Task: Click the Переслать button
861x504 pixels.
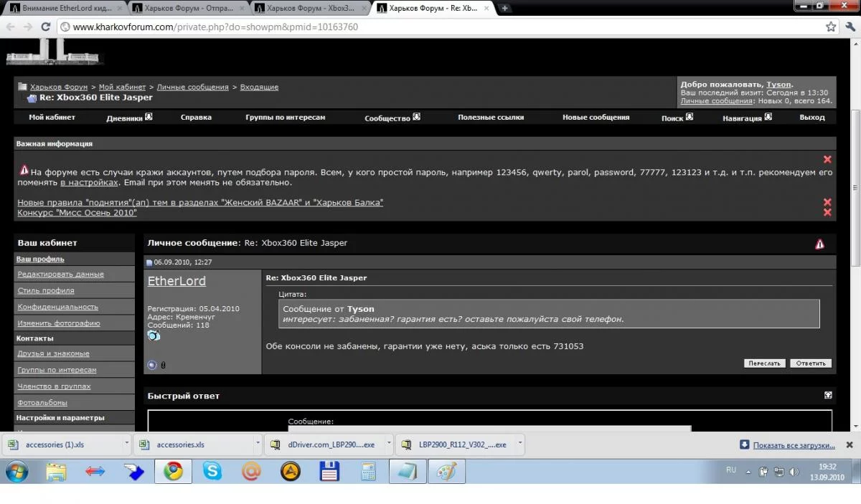Action: [765, 363]
